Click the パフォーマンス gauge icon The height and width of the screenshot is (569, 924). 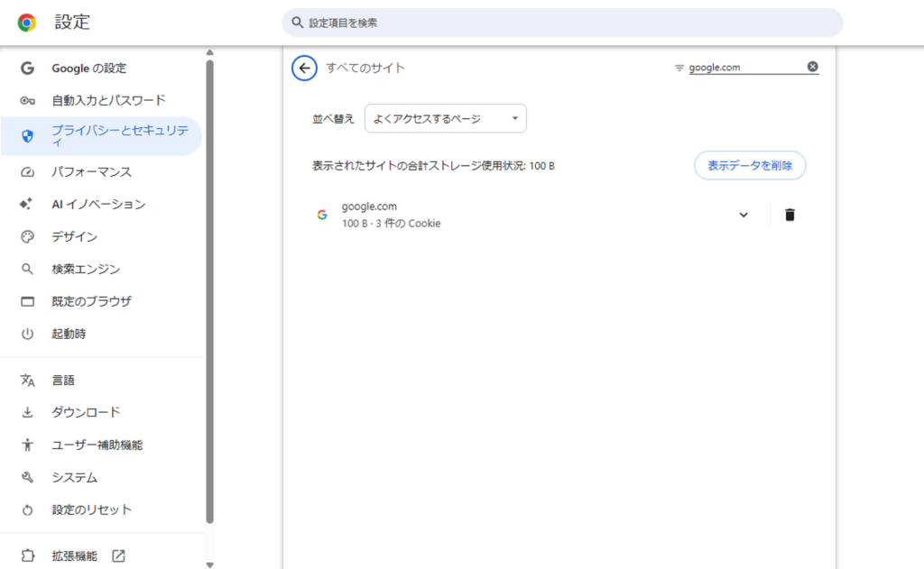click(x=27, y=172)
